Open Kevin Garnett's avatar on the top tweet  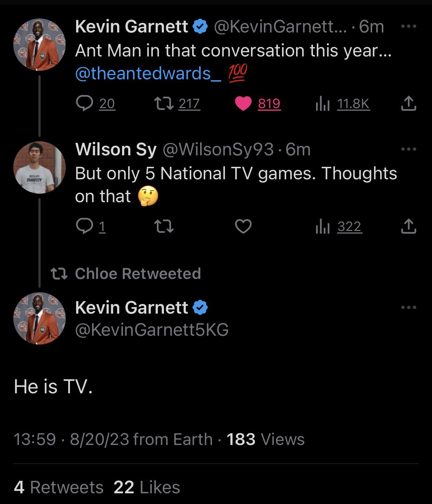coord(39,44)
